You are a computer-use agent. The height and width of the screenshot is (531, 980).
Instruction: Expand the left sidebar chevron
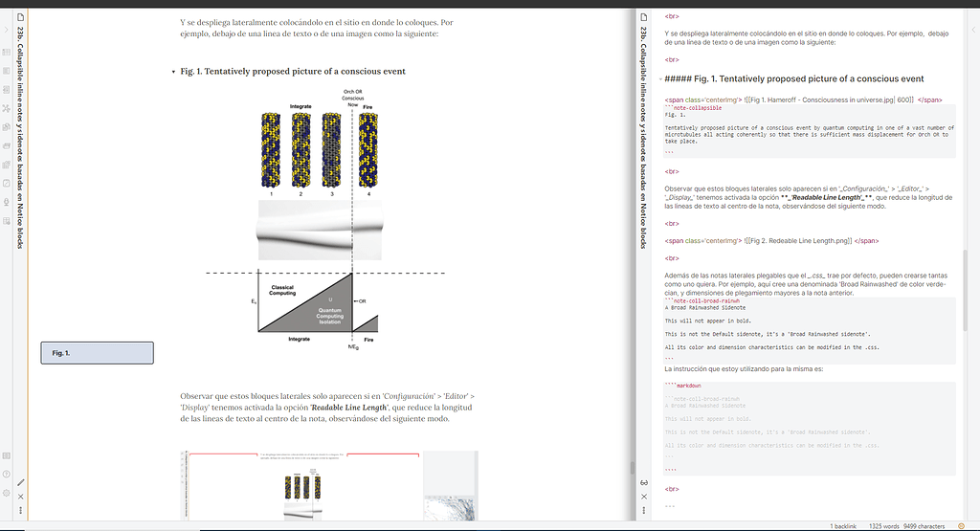pos(7,30)
